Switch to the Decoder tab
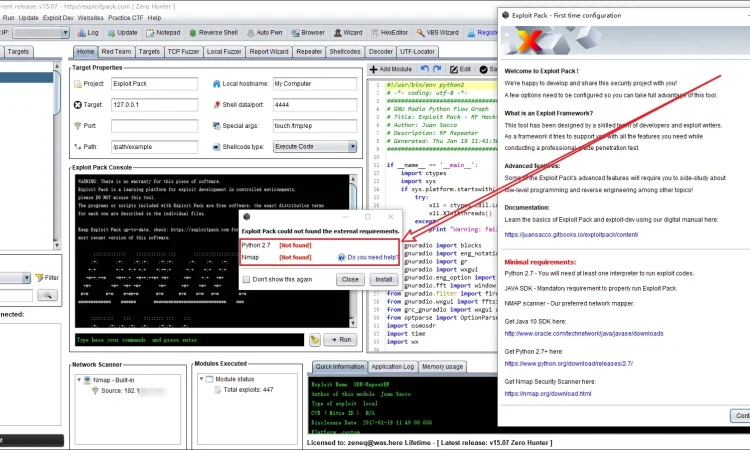This screenshot has width=750, height=450. pos(381,52)
